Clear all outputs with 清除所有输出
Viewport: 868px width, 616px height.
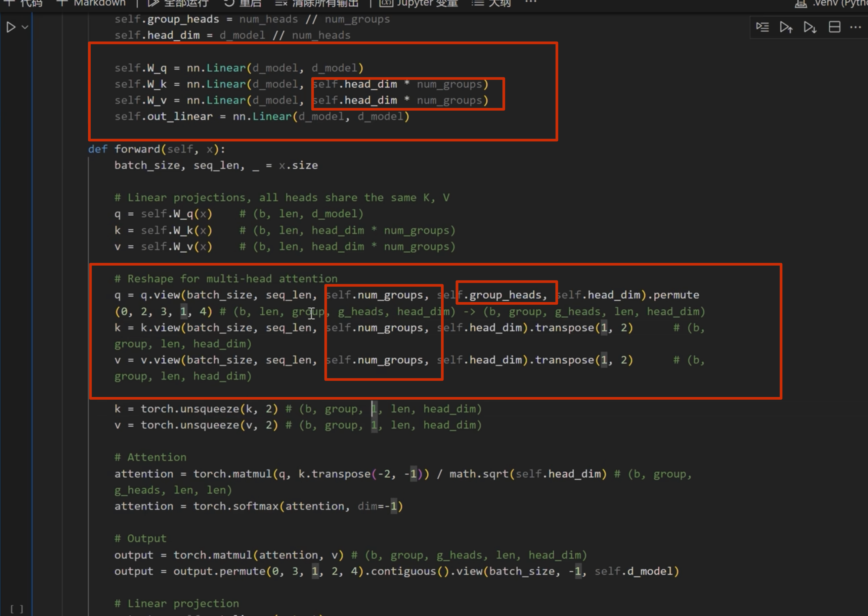[317, 3]
